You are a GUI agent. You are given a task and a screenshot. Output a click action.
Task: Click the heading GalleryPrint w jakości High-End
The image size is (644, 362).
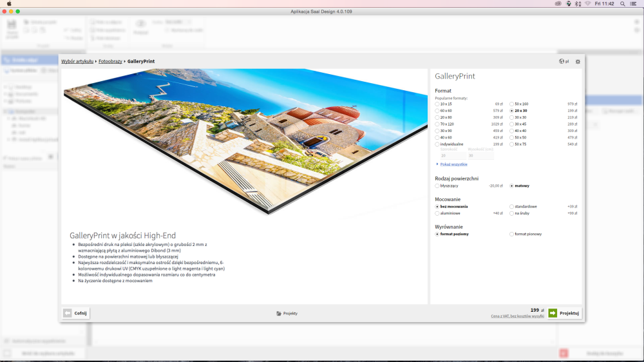point(122,236)
